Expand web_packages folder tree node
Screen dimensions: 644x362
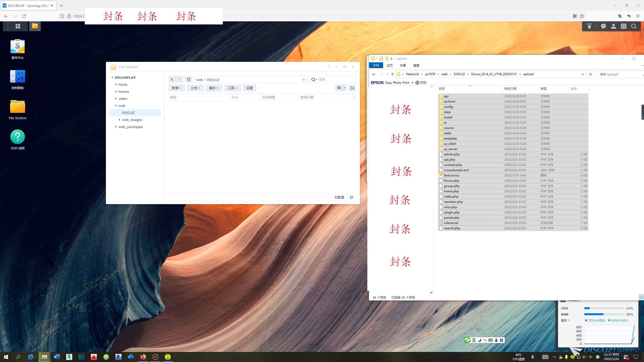coord(116,127)
